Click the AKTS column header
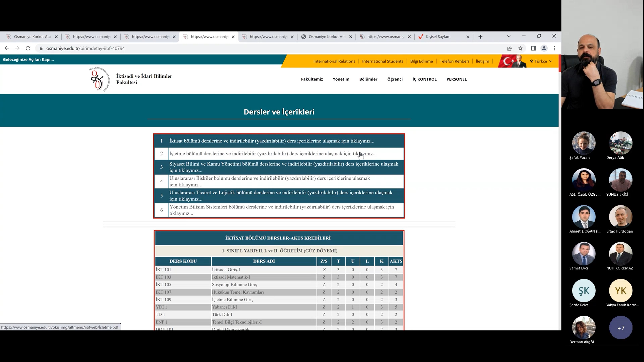The width and height of the screenshot is (644, 362). pos(396,261)
